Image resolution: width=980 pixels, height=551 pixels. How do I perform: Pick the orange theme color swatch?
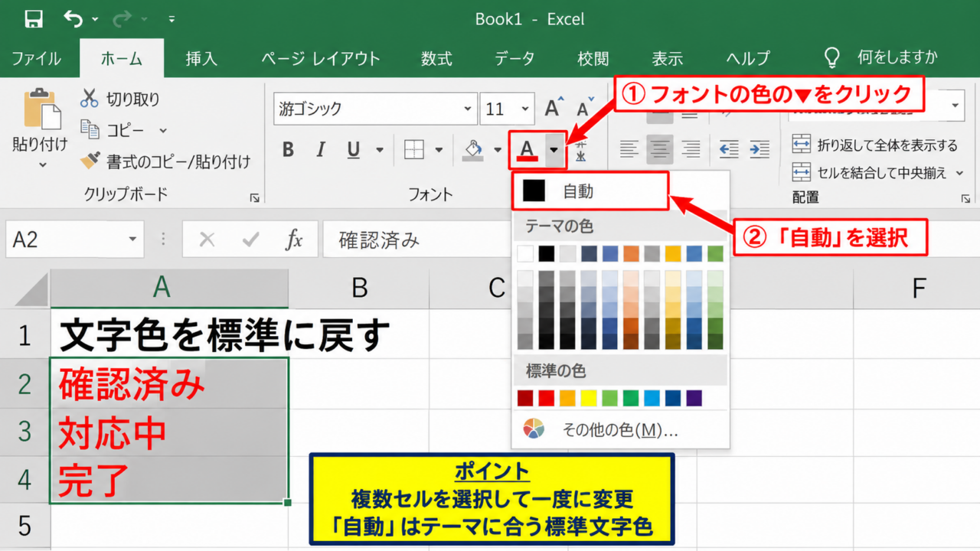631,253
